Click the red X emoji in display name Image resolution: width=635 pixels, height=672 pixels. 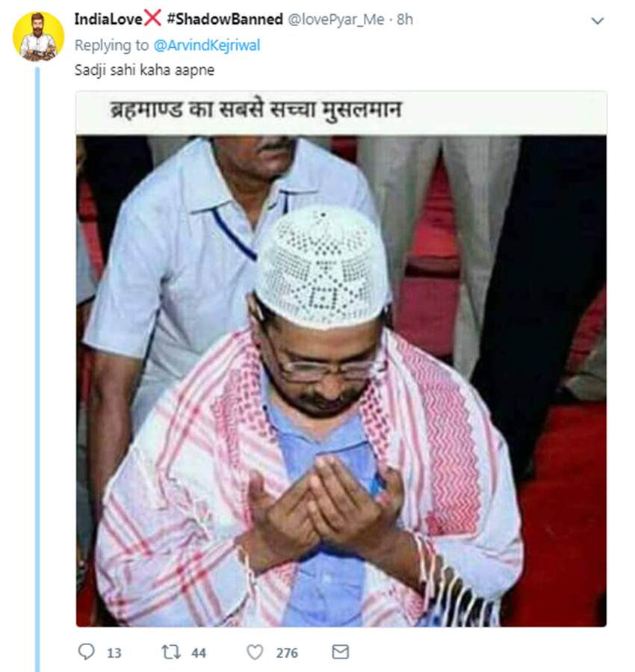(x=152, y=19)
